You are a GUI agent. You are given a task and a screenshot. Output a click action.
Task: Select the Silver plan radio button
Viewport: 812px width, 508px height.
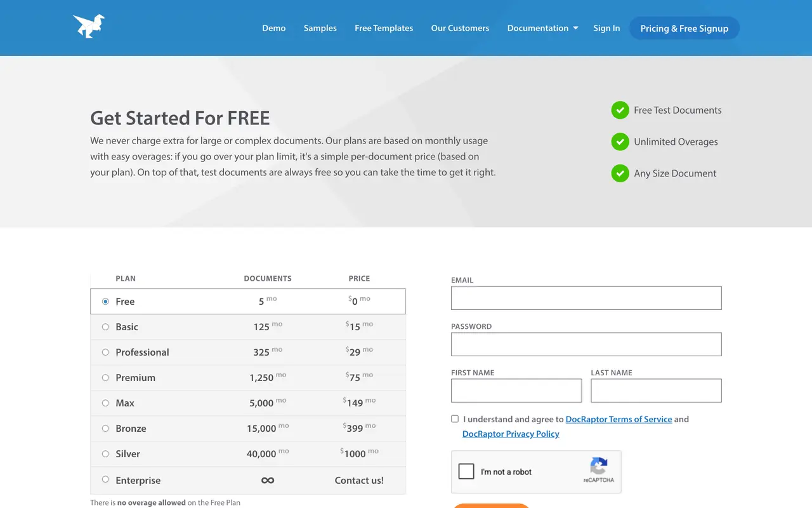point(105,453)
